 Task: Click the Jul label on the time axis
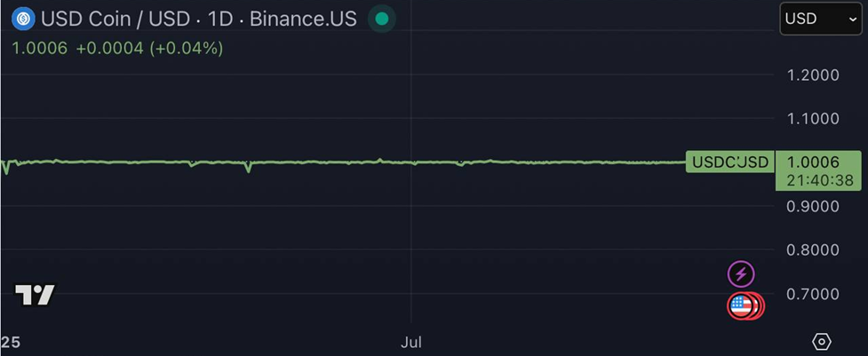point(411,342)
